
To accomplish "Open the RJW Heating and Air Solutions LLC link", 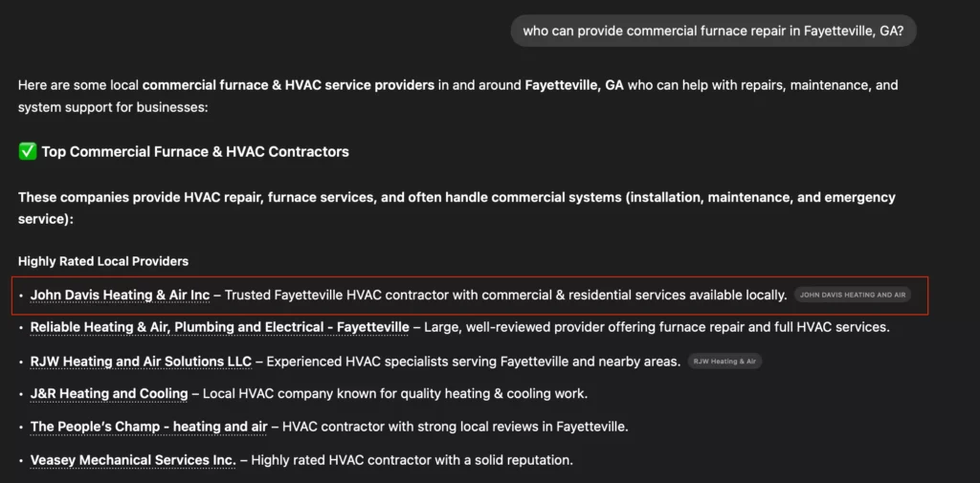I will [x=141, y=362].
